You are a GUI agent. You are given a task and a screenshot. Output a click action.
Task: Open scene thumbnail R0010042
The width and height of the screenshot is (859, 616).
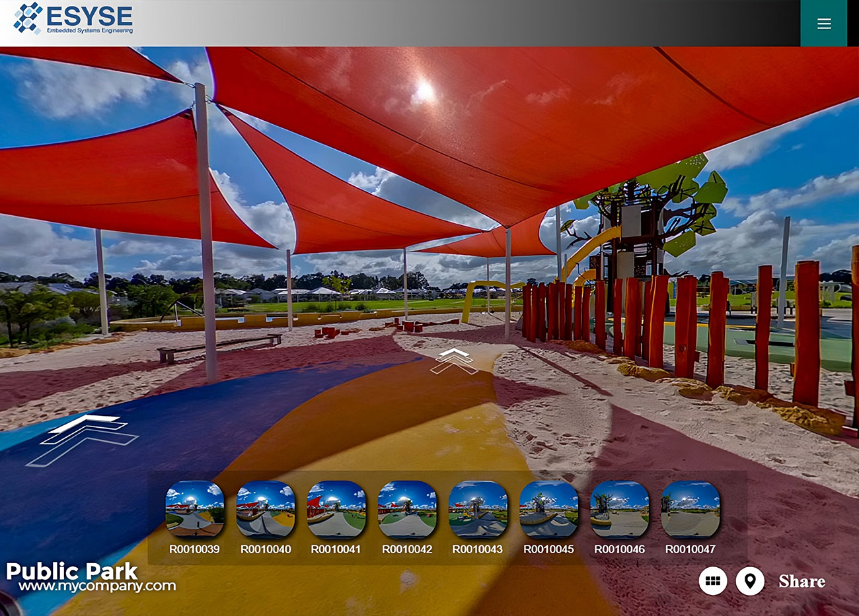(x=407, y=510)
